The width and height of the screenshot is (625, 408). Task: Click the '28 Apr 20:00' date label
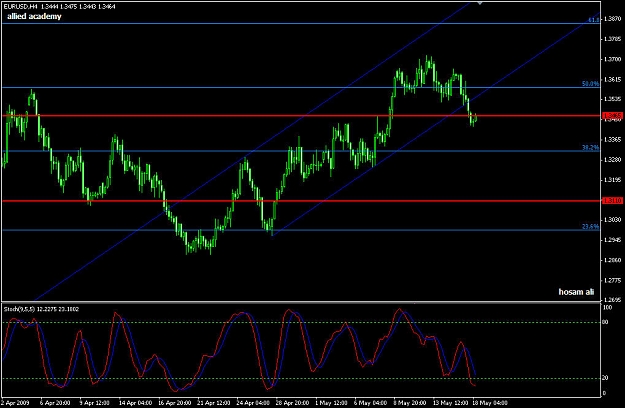[x=292, y=403]
